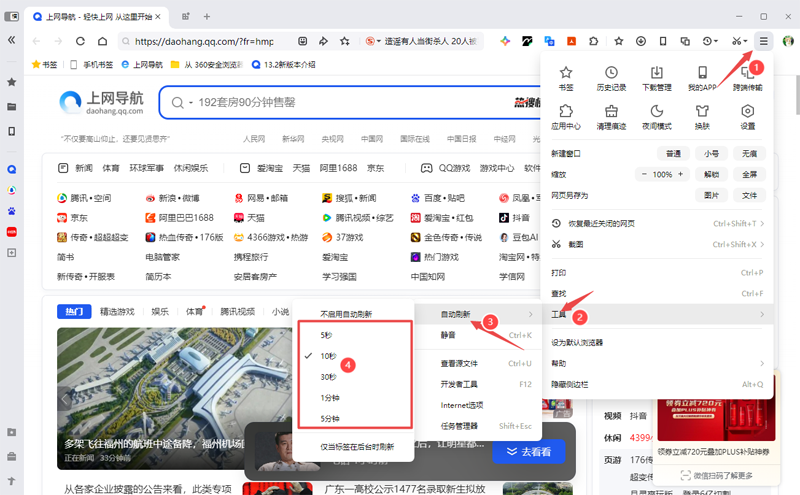Select 30秒 auto refresh interval

point(355,377)
